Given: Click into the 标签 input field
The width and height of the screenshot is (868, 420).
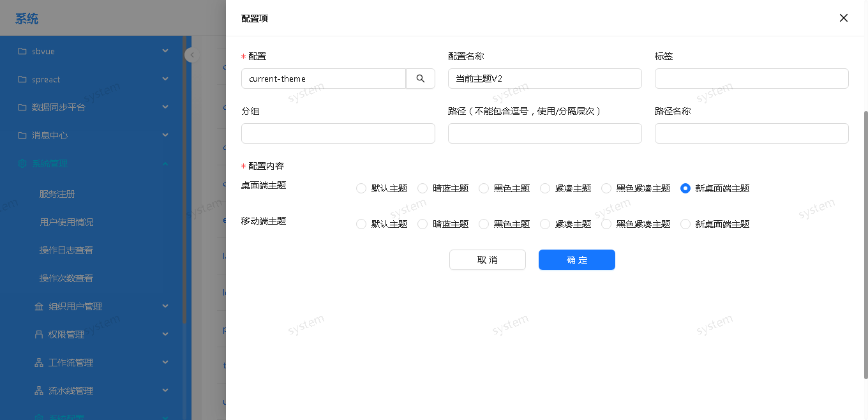Looking at the screenshot, I should coord(751,79).
